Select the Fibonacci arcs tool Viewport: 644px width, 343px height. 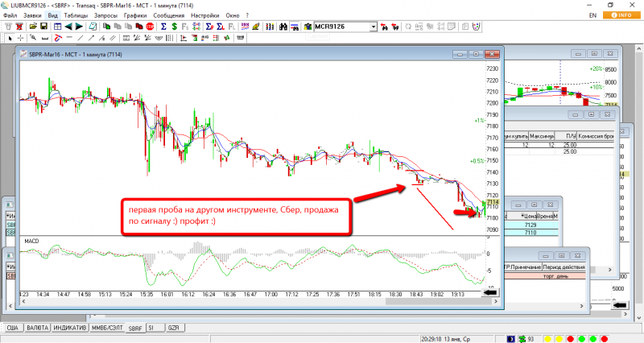[x=158, y=38]
